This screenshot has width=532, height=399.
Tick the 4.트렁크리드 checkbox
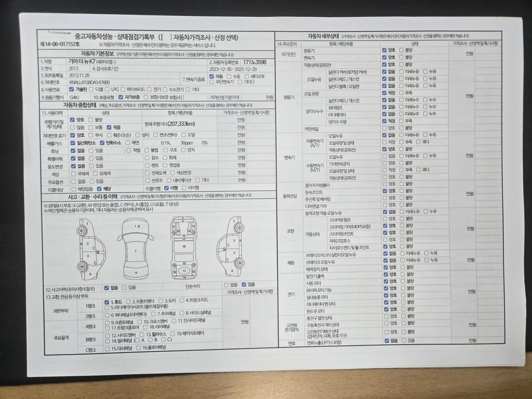coord(182,300)
